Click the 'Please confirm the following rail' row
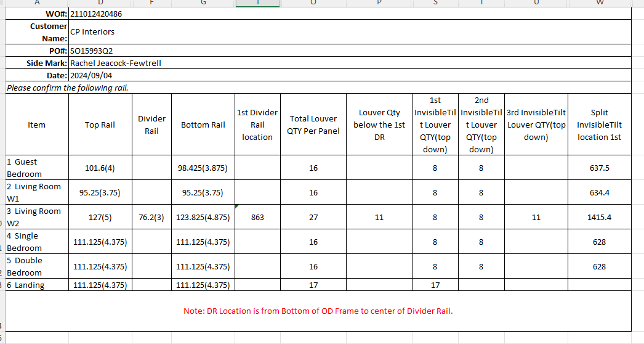This screenshot has width=644, height=344. [x=68, y=88]
